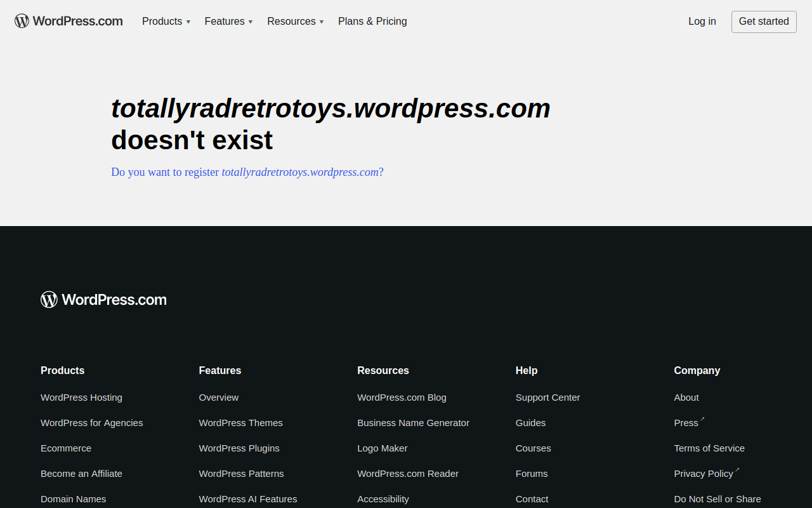The image size is (812, 508).
Task: Click the footer Help column heading
Action: (527, 371)
